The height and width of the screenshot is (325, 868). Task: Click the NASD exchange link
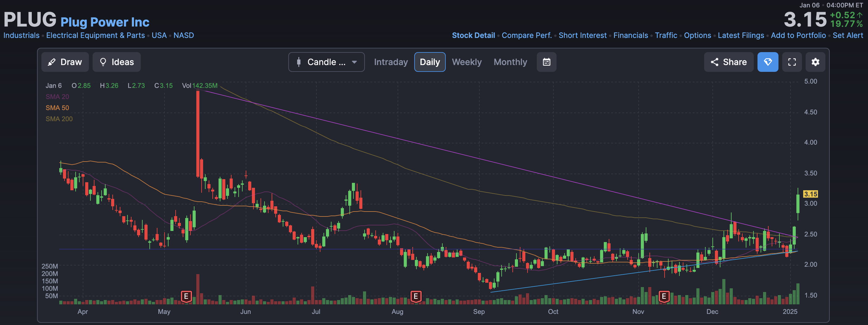pyautogui.click(x=184, y=35)
